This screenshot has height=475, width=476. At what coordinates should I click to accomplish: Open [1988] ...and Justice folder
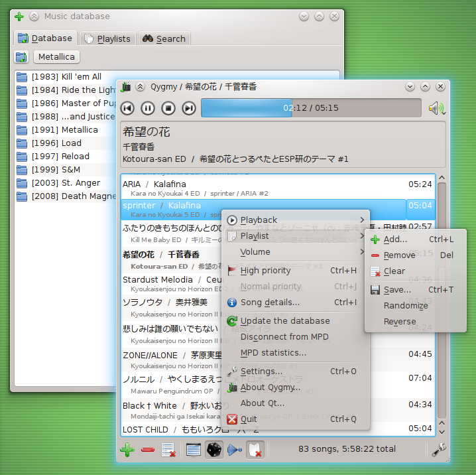point(66,116)
